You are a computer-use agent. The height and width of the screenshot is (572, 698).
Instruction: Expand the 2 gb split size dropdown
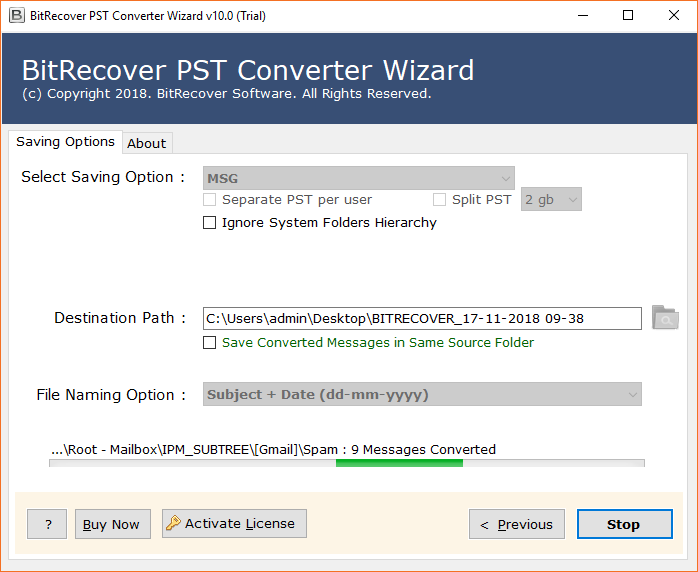click(551, 200)
